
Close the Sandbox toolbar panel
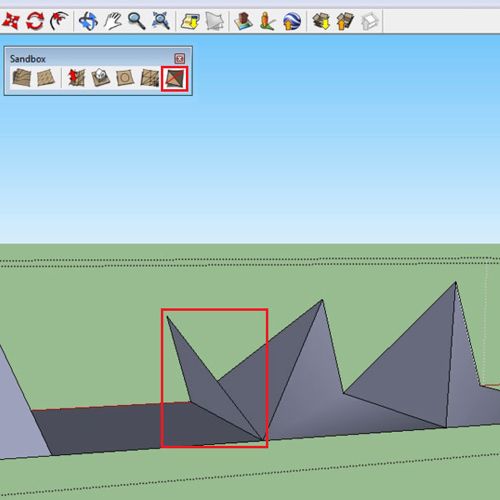point(180,59)
